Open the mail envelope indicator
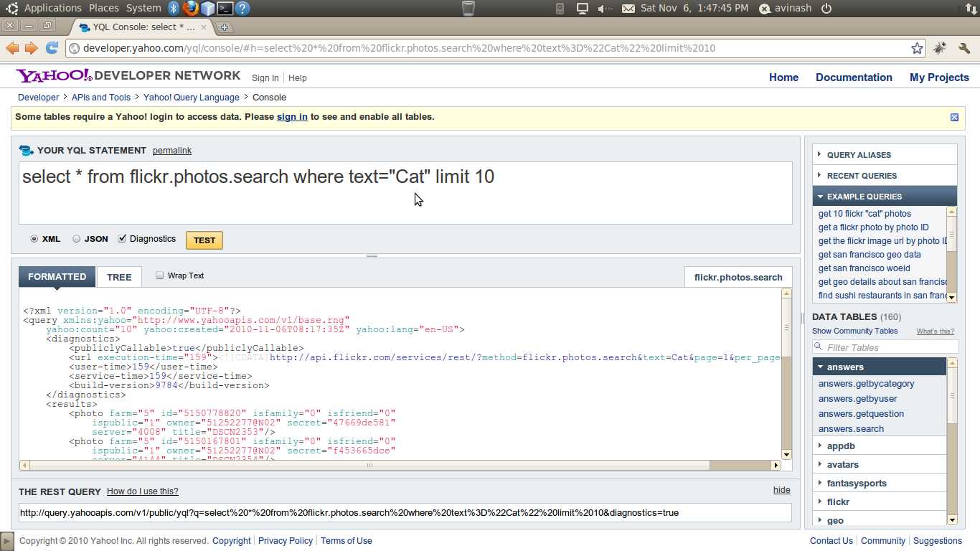980x551 pixels. 628,9
